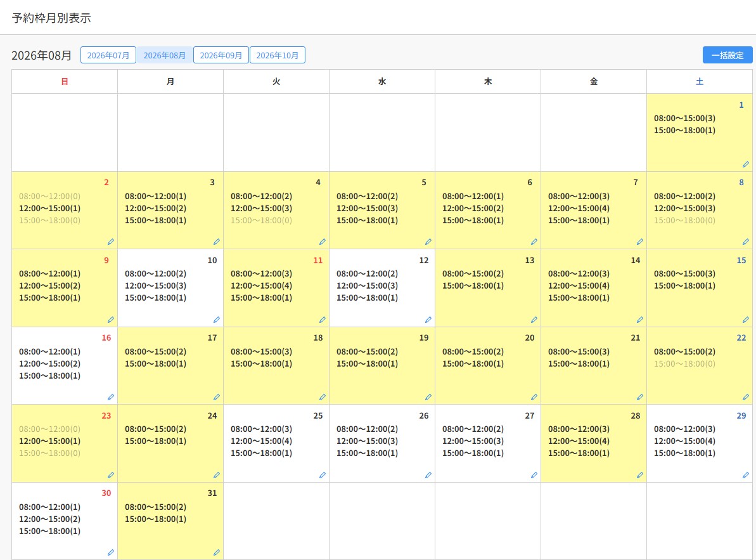Edit day 31 using pencil icon
The width and height of the screenshot is (756, 560).
217,552
